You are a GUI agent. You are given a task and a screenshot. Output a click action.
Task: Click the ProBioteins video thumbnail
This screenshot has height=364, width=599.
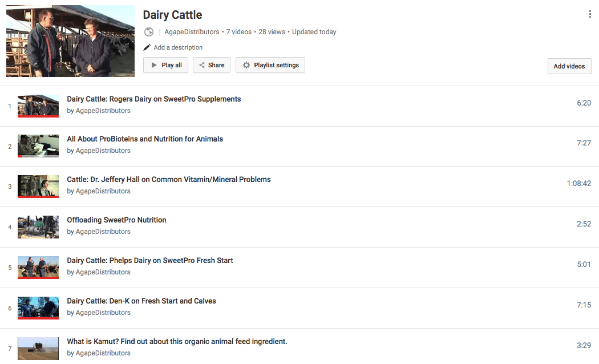pyautogui.click(x=38, y=145)
